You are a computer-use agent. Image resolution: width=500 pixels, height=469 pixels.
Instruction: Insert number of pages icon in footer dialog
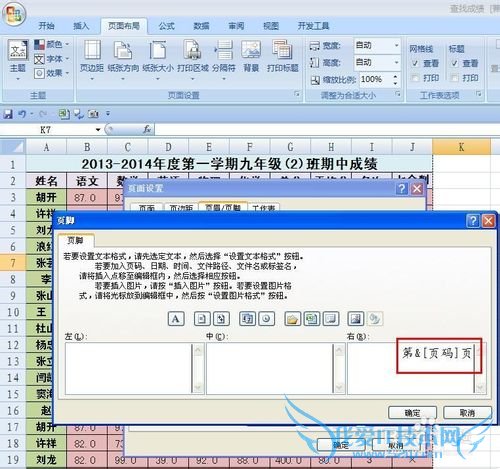click(221, 319)
